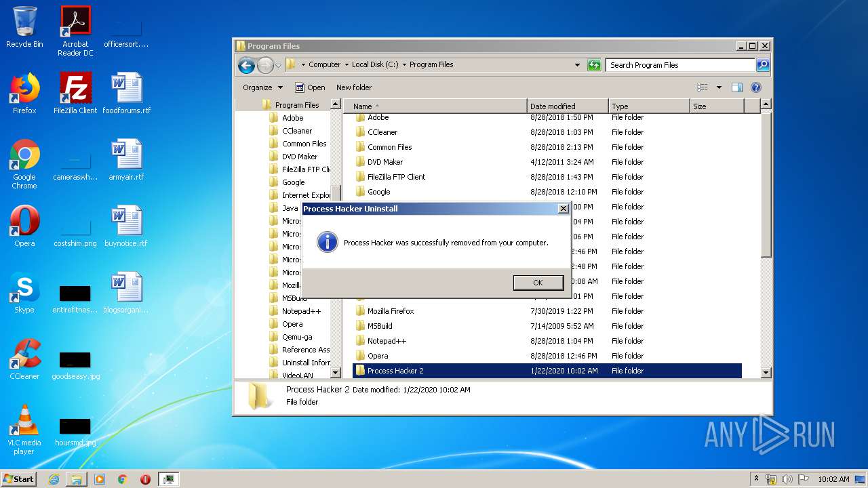868x488 pixels.
Task: Toggle the preview pane icon
Action: (737, 87)
